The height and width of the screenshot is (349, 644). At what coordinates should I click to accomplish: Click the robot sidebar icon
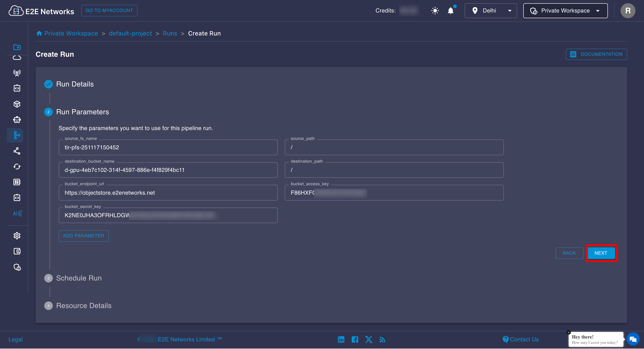(x=17, y=120)
